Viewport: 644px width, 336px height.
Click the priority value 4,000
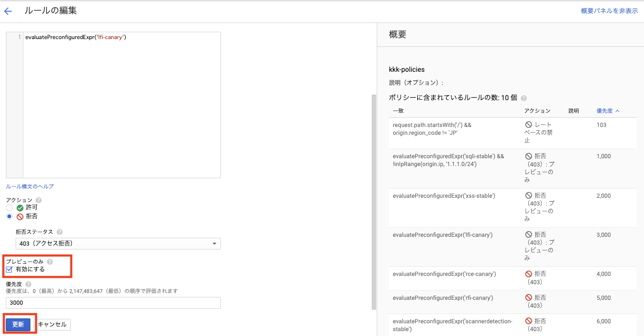pyautogui.click(x=603, y=274)
